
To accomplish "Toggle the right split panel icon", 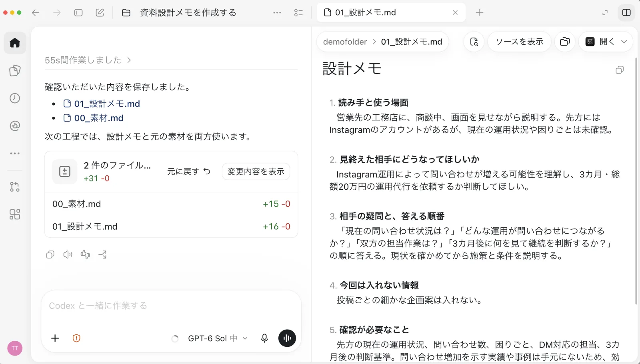I will click(626, 12).
